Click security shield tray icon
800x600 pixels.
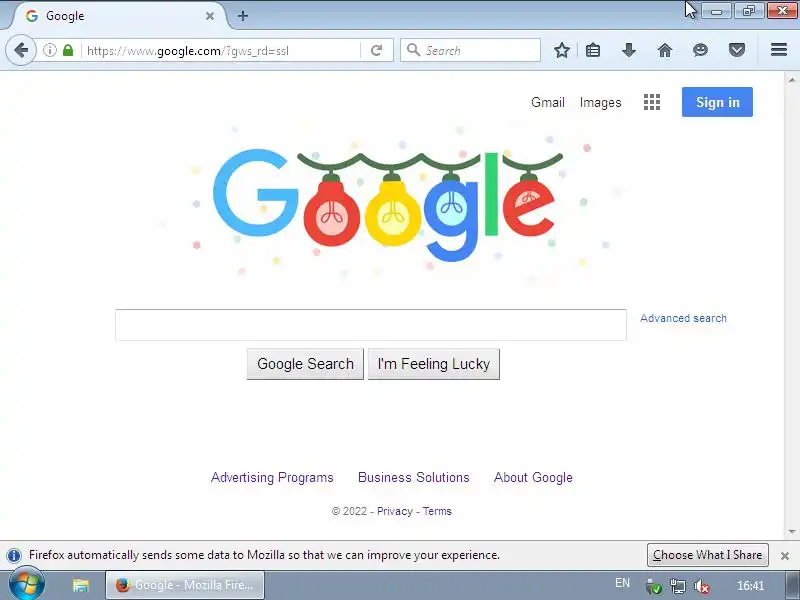tap(653, 586)
